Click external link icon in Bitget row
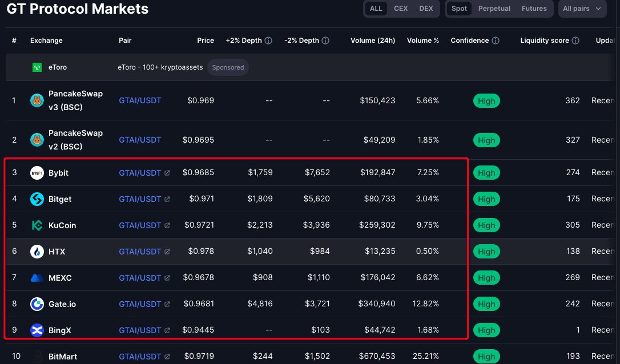This screenshot has width=620, height=364. click(167, 199)
